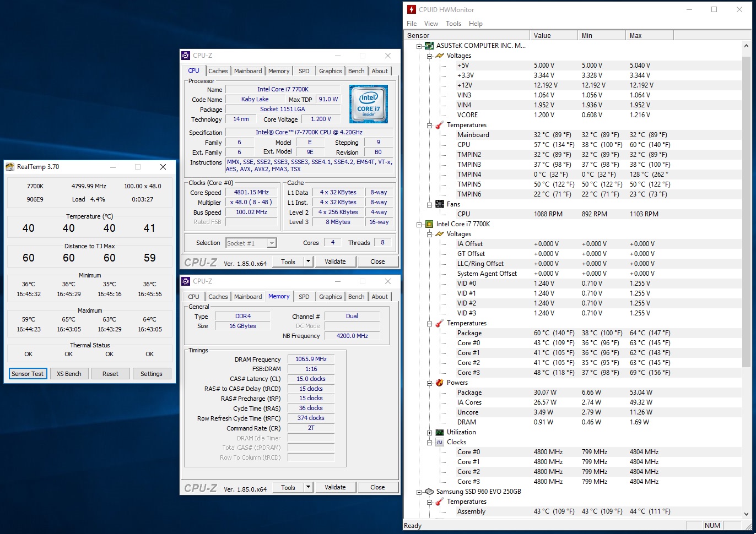Screen dimensions: 756x534
Task: Click Validate in the CPU-Z Memory window
Action: (x=335, y=487)
